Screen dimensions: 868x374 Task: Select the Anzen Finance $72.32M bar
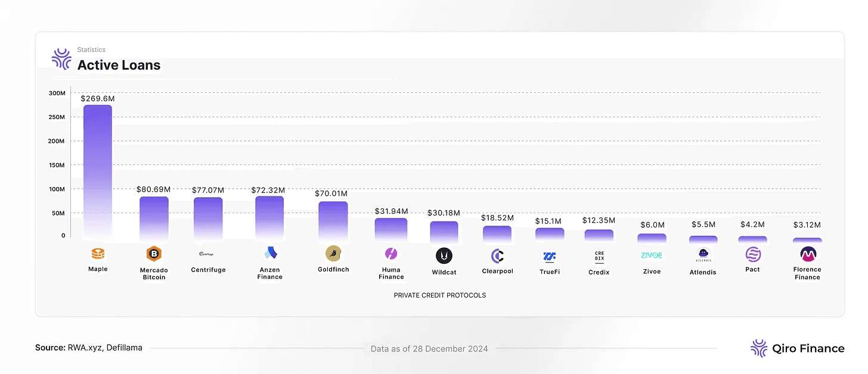269,218
